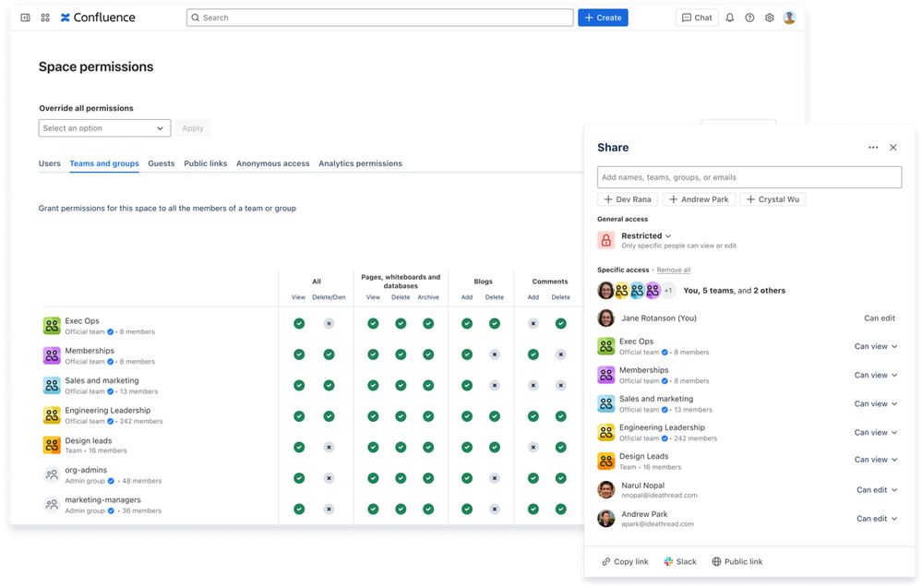Open Exec Ops Can view dropdown
Image resolution: width=922 pixels, height=588 pixels.
[876, 346]
